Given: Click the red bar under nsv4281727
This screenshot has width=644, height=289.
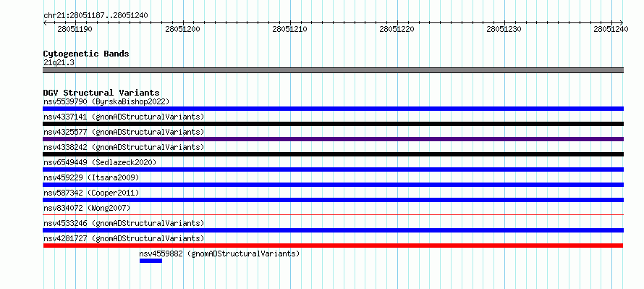Looking at the screenshot, I should [333, 246].
